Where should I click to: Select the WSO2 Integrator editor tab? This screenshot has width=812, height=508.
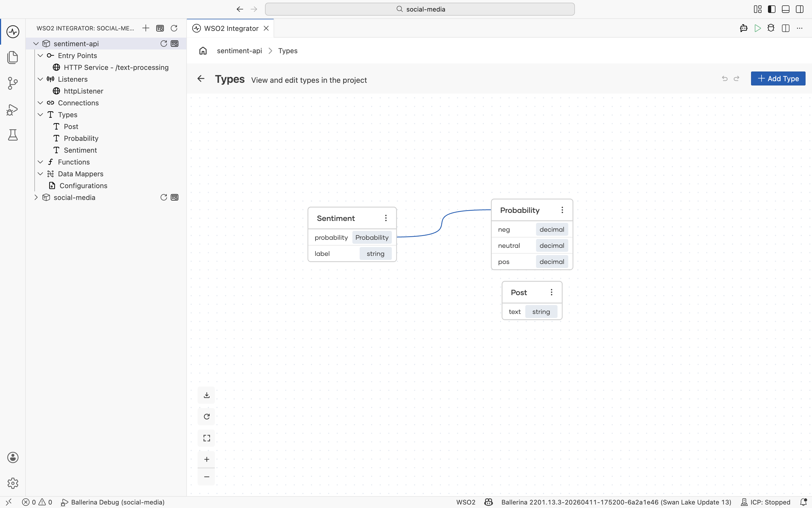point(230,28)
